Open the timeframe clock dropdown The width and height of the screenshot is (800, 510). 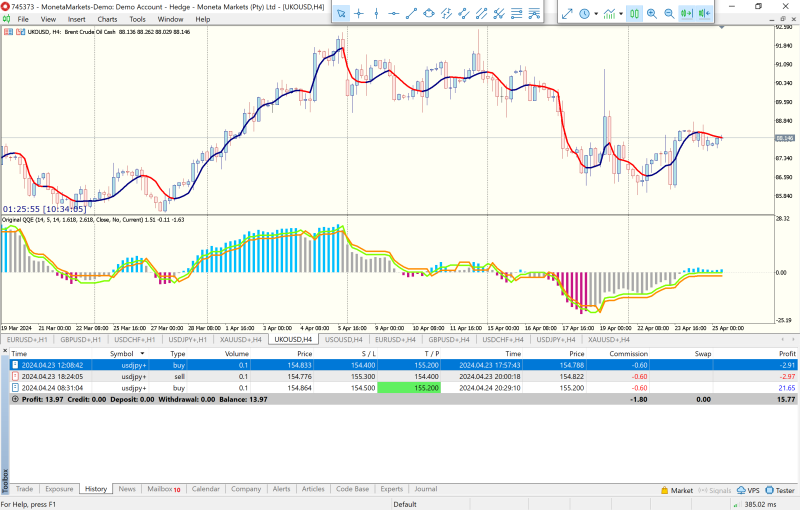click(597, 13)
